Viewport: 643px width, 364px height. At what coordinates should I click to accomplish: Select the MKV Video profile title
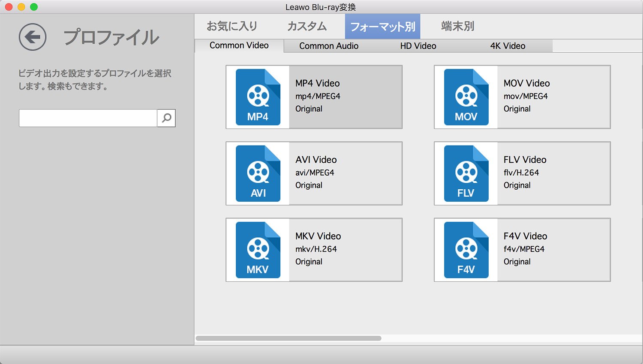[x=318, y=236]
